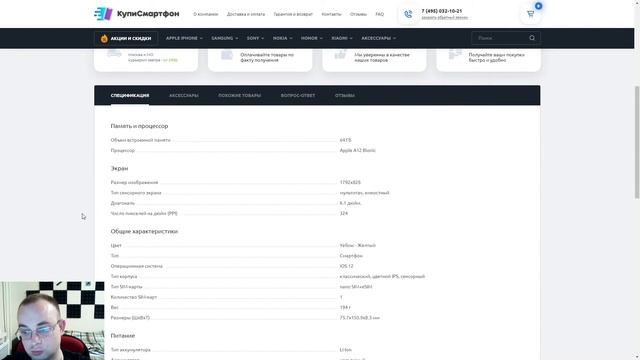The height and width of the screenshot is (360, 640).
Task: Click the Apple A12 Bionic value
Action: [x=358, y=150]
